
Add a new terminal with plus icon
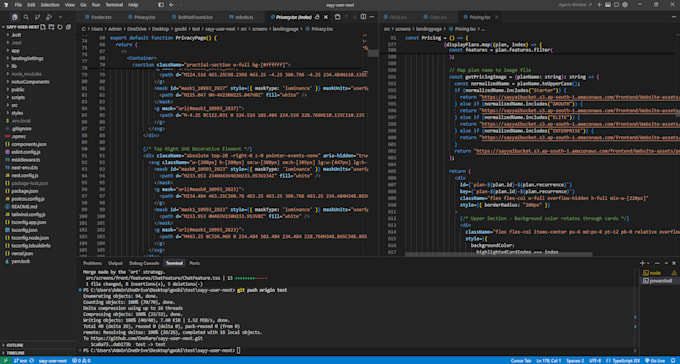coord(643,263)
